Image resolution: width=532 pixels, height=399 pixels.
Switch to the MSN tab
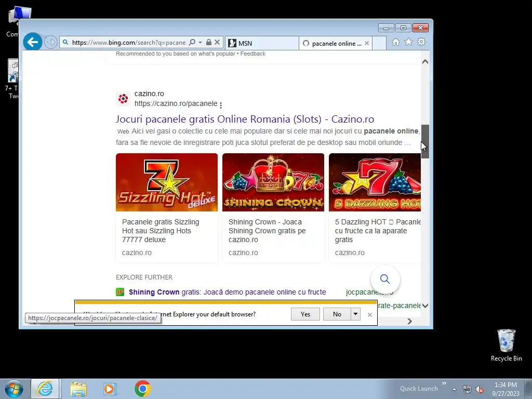click(x=262, y=43)
